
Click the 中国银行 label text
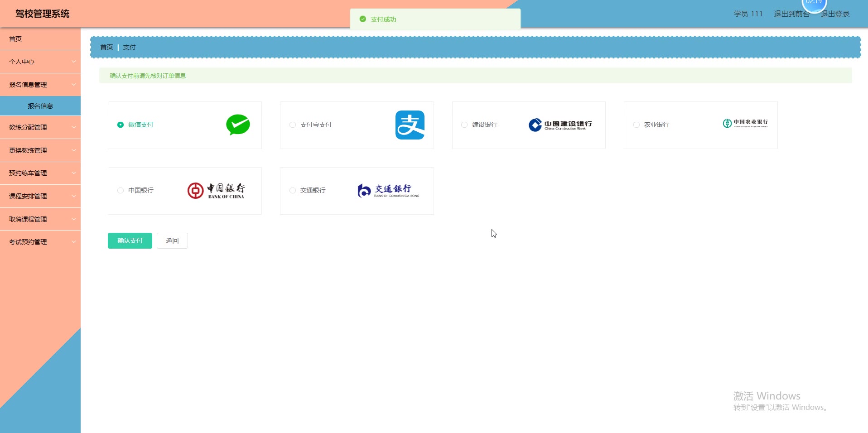141,190
